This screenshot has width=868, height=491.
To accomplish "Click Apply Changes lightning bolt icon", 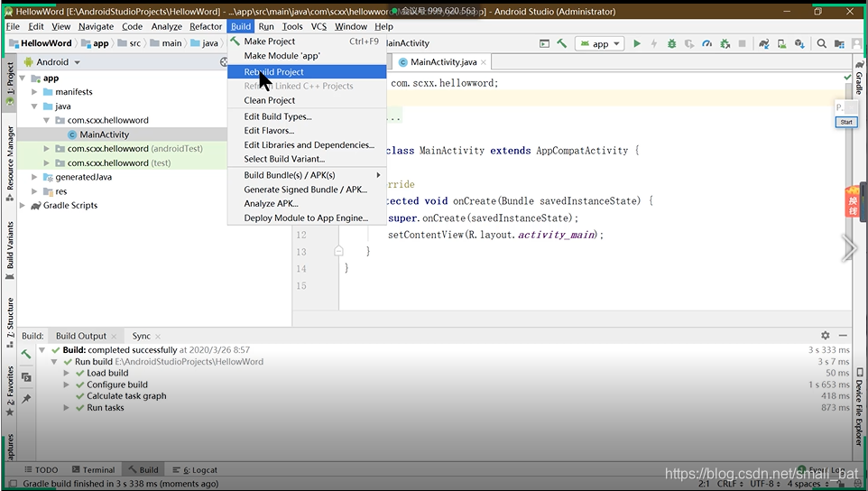I will pos(654,43).
